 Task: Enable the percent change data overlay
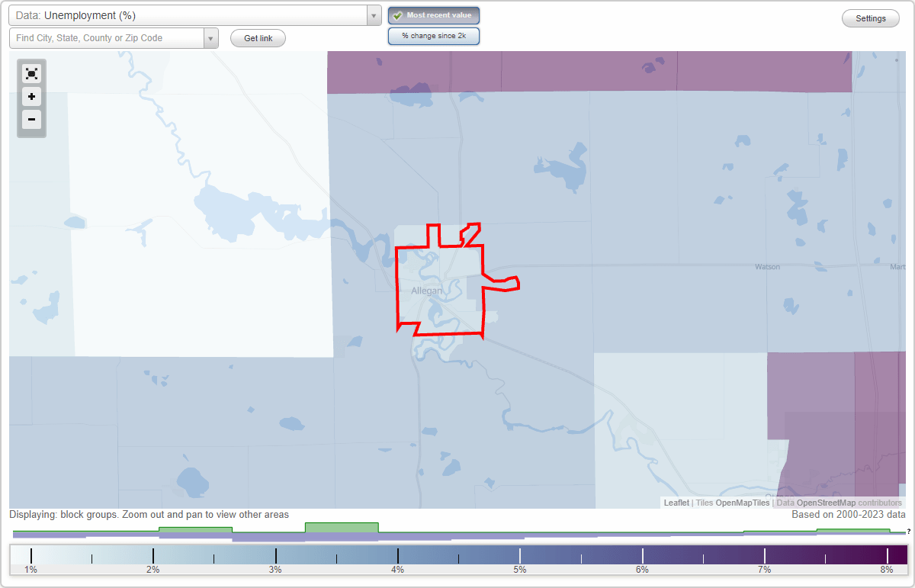coord(433,35)
